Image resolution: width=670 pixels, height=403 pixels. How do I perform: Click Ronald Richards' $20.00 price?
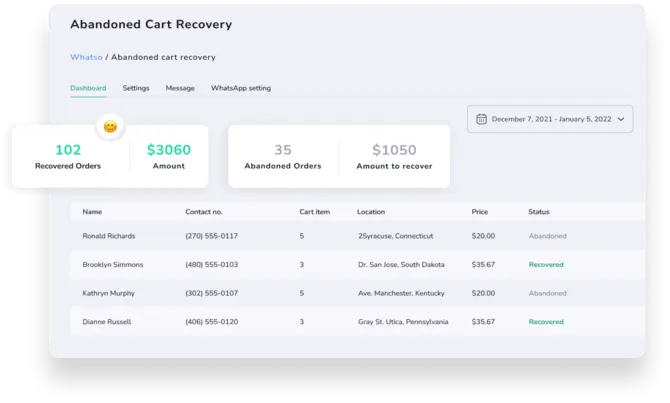coord(483,236)
